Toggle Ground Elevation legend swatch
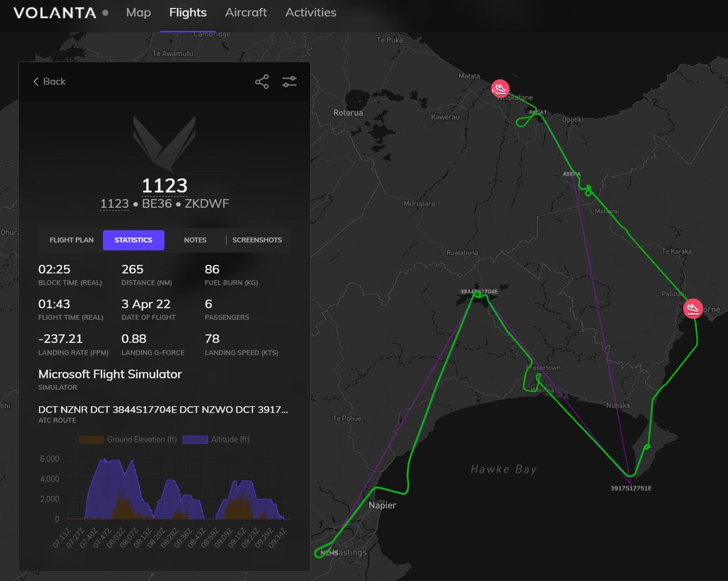The image size is (728, 581). (x=91, y=439)
